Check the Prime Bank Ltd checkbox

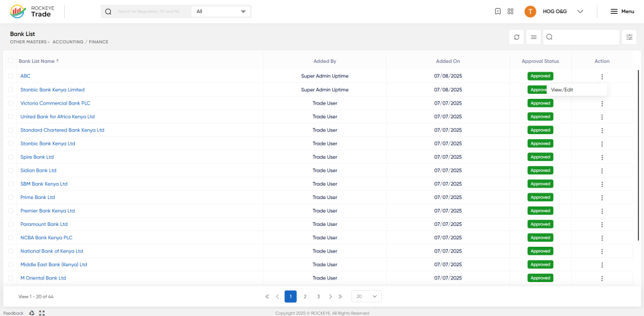point(11,197)
